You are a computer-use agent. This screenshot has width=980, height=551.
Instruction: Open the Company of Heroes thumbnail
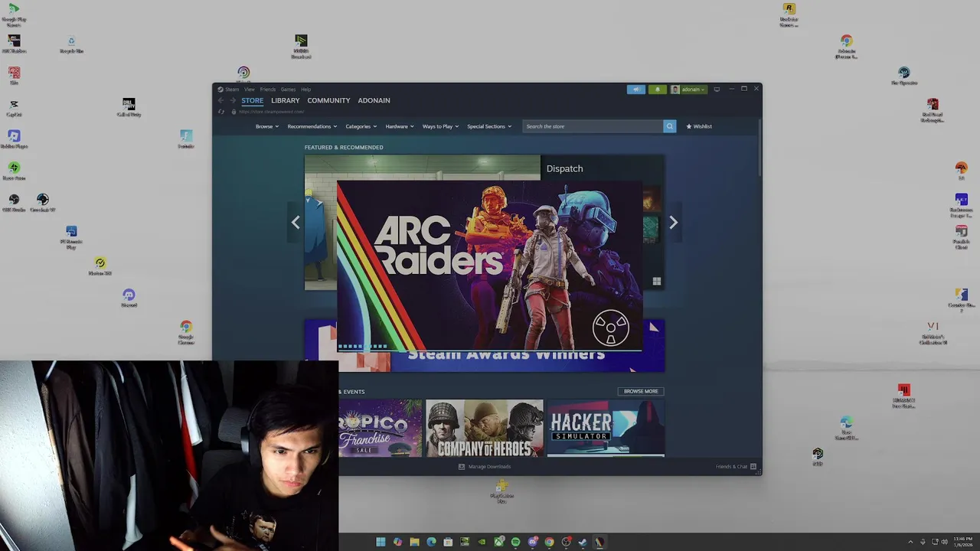click(485, 428)
